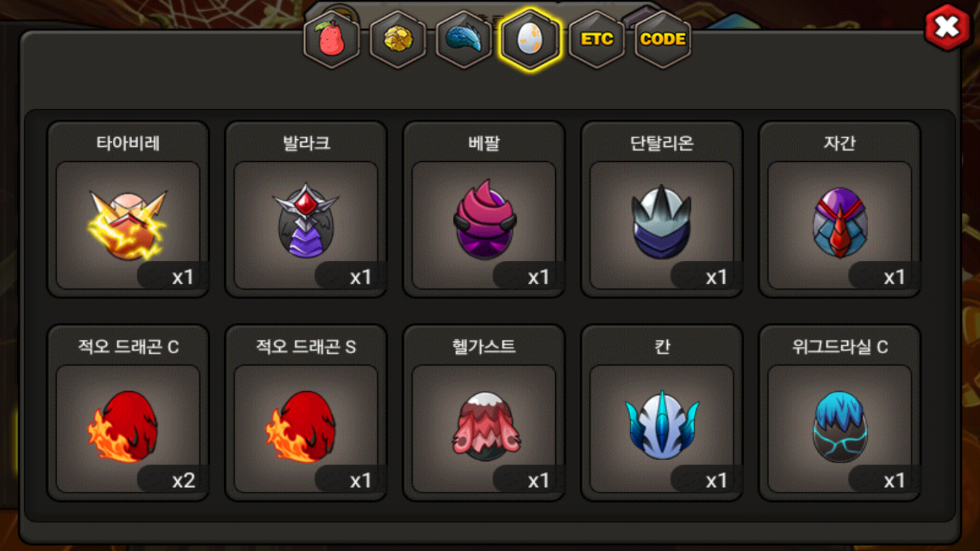Switch to the ETC tab
This screenshot has width=980, height=551.
tap(597, 40)
